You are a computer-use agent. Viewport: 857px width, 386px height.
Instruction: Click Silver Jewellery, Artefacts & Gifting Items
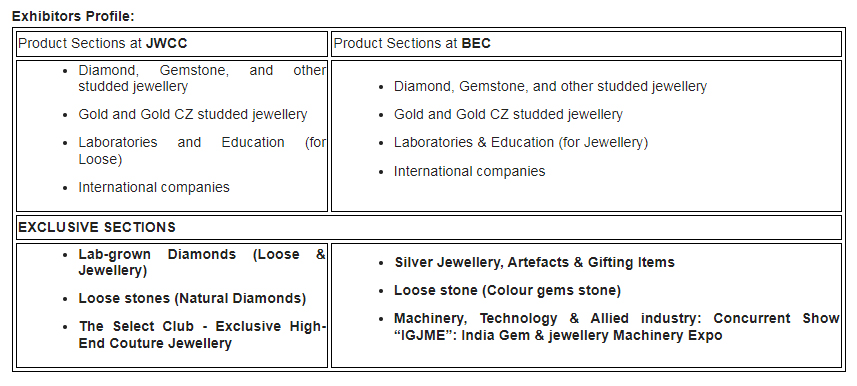tap(535, 262)
